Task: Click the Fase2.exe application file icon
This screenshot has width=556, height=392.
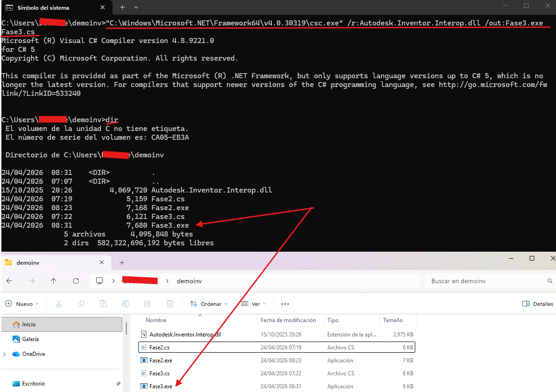Action: tap(144, 360)
